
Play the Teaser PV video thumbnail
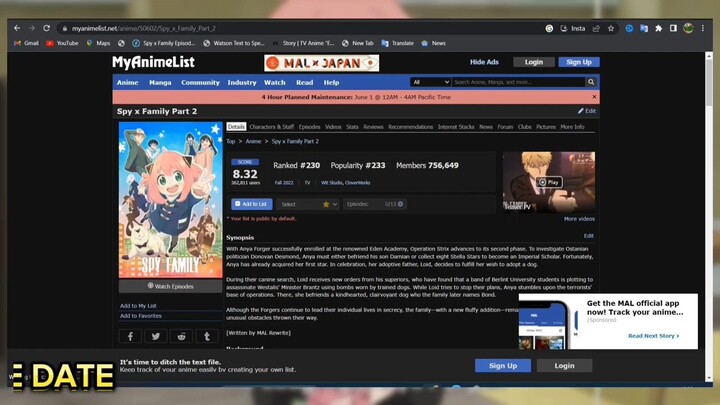[549, 182]
